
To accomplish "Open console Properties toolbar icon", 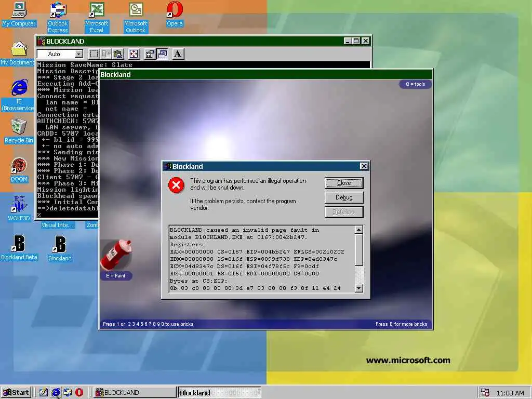I will 150,54.
